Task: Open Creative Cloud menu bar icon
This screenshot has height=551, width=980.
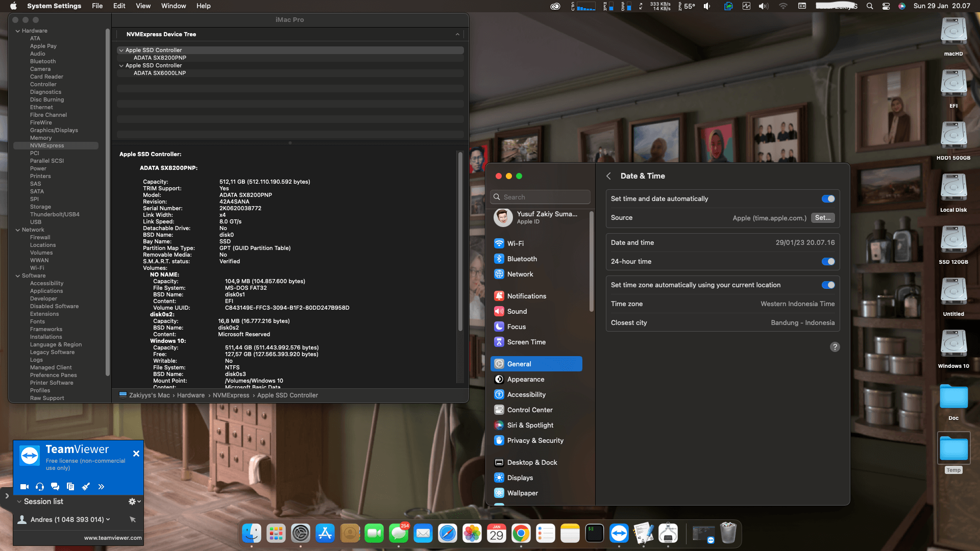Action: (555, 6)
